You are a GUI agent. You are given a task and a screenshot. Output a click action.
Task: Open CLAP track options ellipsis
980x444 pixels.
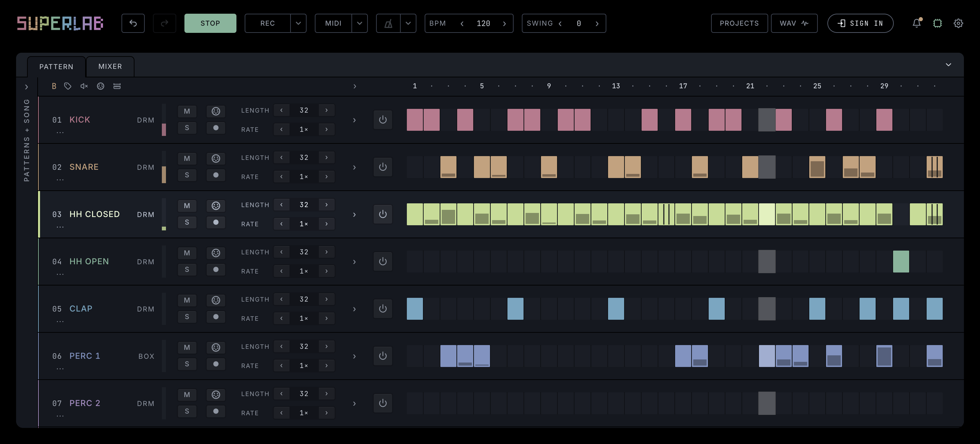pyautogui.click(x=60, y=321)
